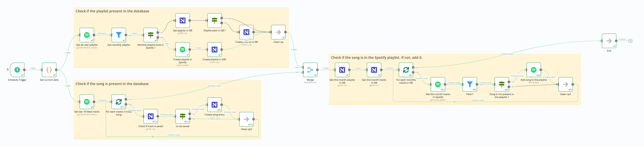Open the Merge node
Viewport: 644px width, 147px height.
click(310, 70)
